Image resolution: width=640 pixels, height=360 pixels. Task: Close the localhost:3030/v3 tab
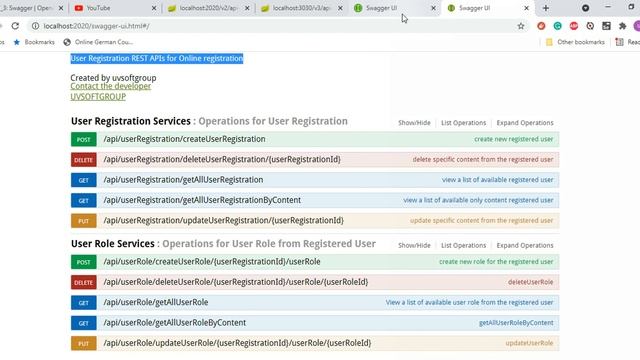tap(340, 8)
